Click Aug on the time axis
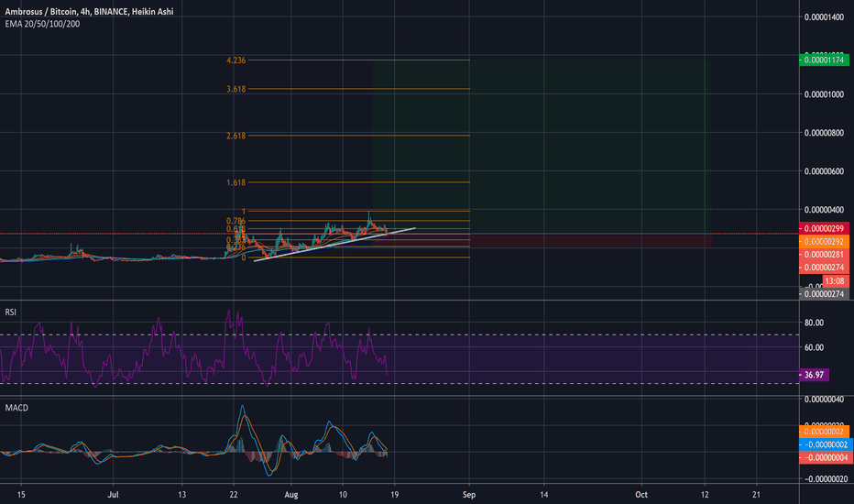This screenshot has width=854, height=504. click(x=291, y=495)
